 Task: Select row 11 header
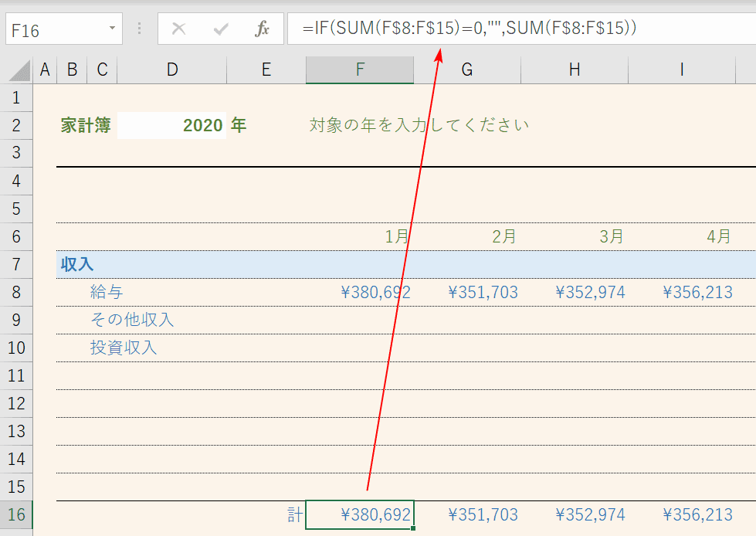point(16,376)
